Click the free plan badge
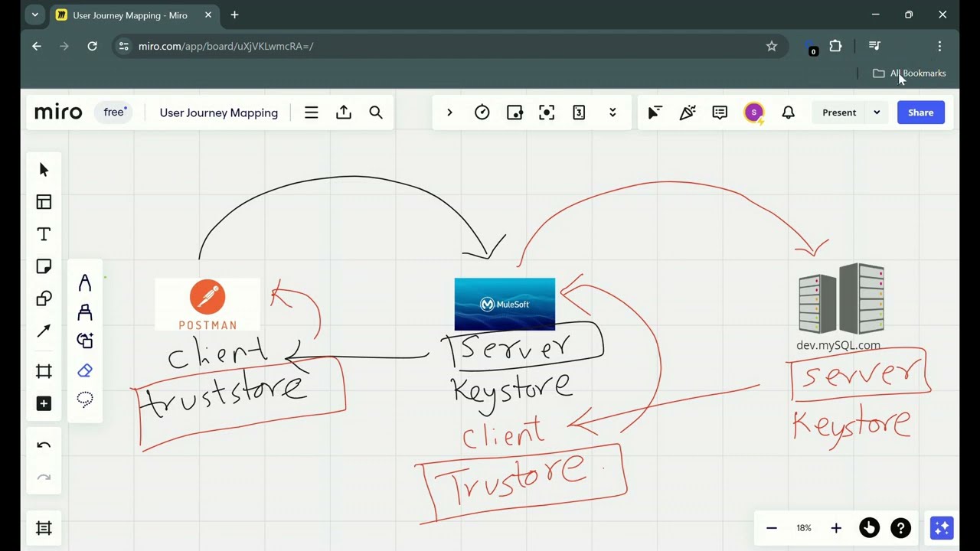The height and width of the screenshot is (551, 980). (115, 112)
